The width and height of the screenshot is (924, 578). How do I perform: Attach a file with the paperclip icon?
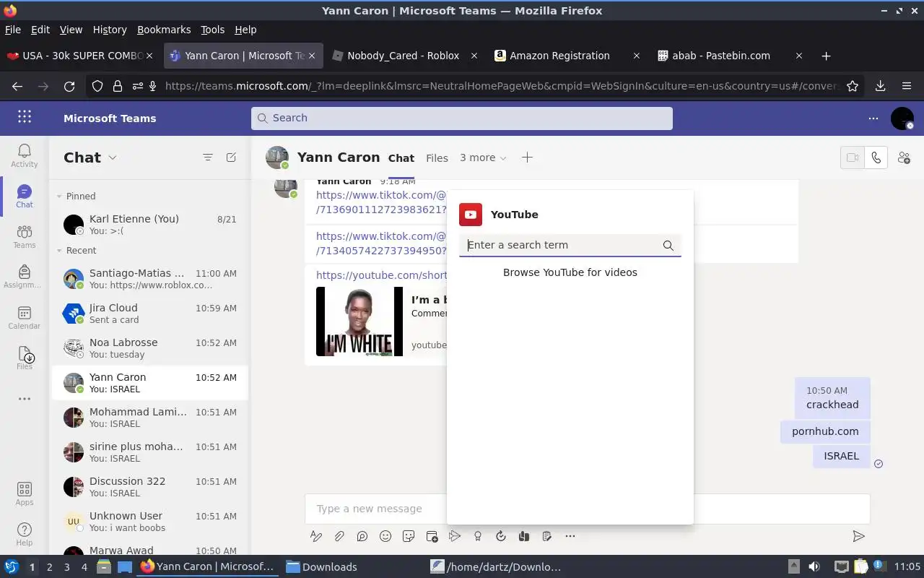[339, 536]
